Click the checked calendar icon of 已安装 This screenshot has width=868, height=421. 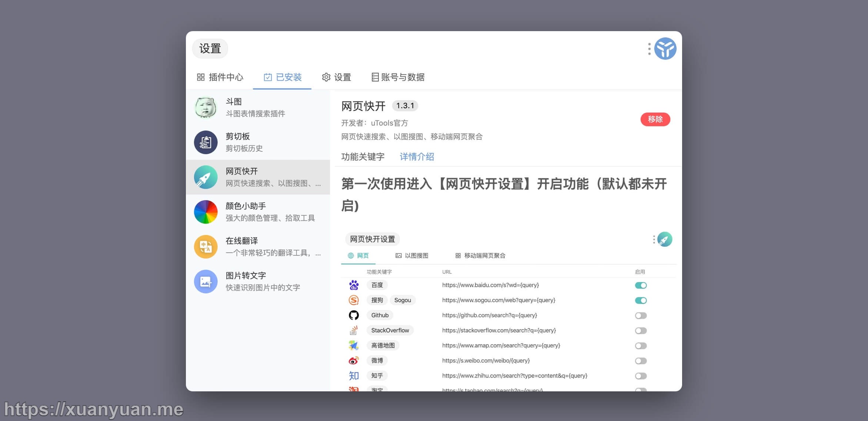[268, 77]
